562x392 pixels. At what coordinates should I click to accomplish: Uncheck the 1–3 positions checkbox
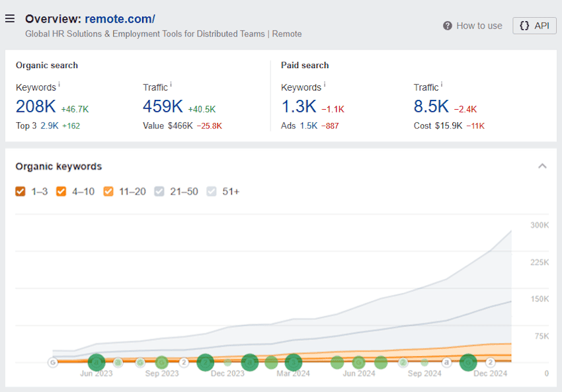20,192
